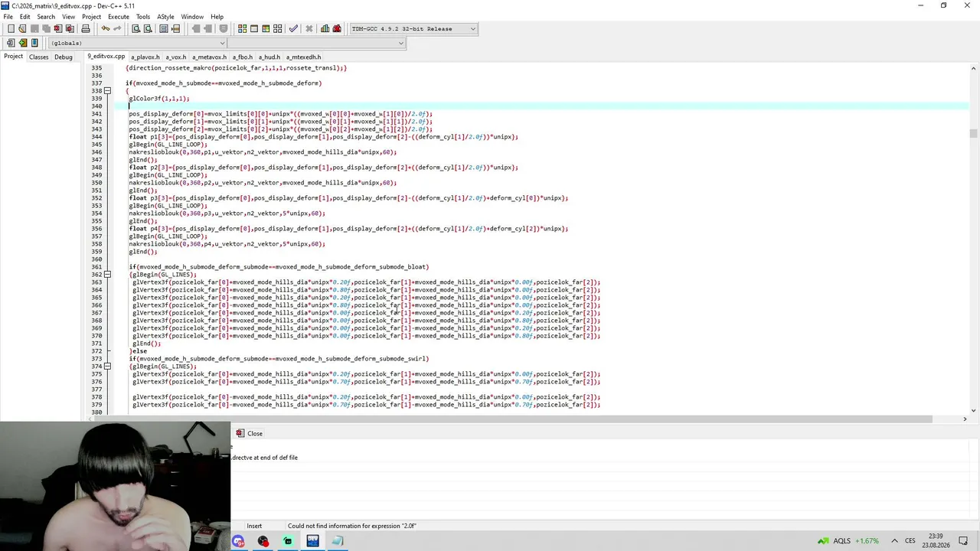Open Find using the magnifier icon

(x=136, y=29)
